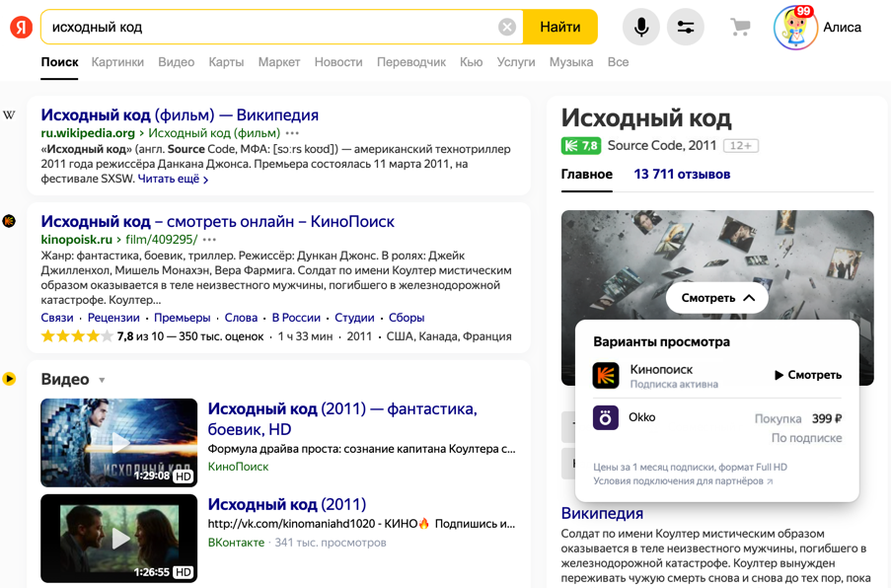Click Смотреть next to Кинопоиск
The width and height of the screenshot is (891, 588).
pyautogui.click(x=807, y=375)
